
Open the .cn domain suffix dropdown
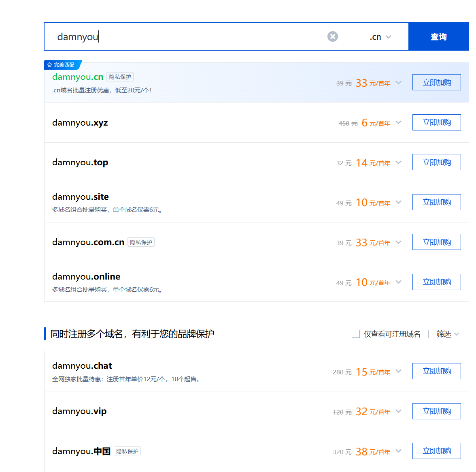[x=380, y=37]
